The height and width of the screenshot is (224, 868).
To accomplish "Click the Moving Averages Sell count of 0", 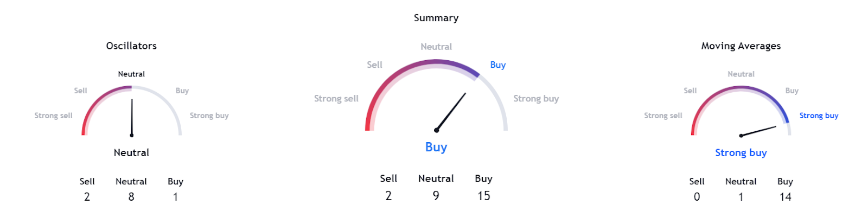I will 697,197.
